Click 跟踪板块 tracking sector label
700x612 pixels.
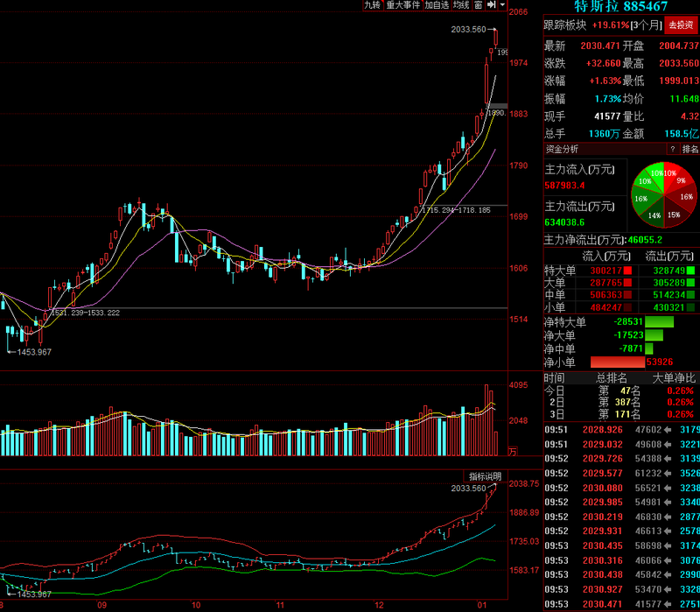564,25
